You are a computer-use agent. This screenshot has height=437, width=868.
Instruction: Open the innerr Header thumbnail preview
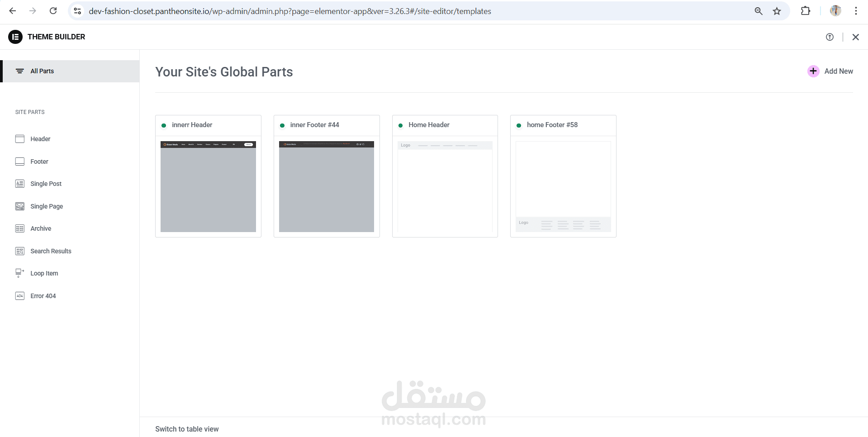[208, 186]
